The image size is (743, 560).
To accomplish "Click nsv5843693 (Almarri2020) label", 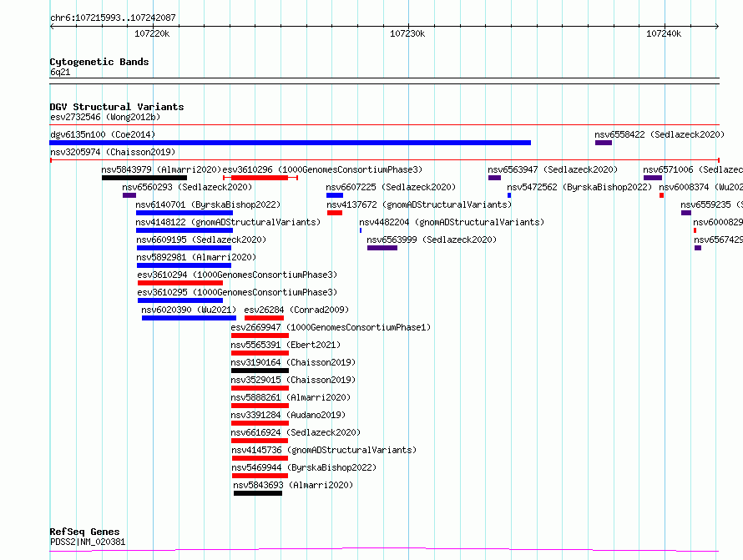I will 293,485.
